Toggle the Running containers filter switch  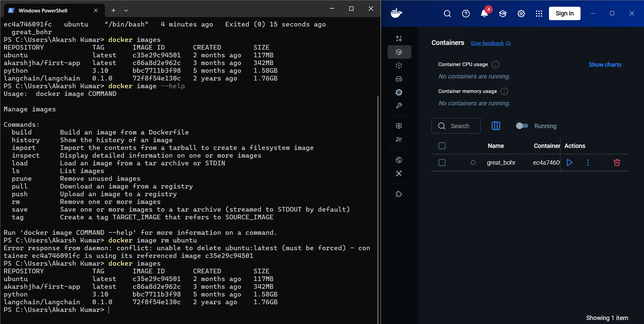click(522, 126)
